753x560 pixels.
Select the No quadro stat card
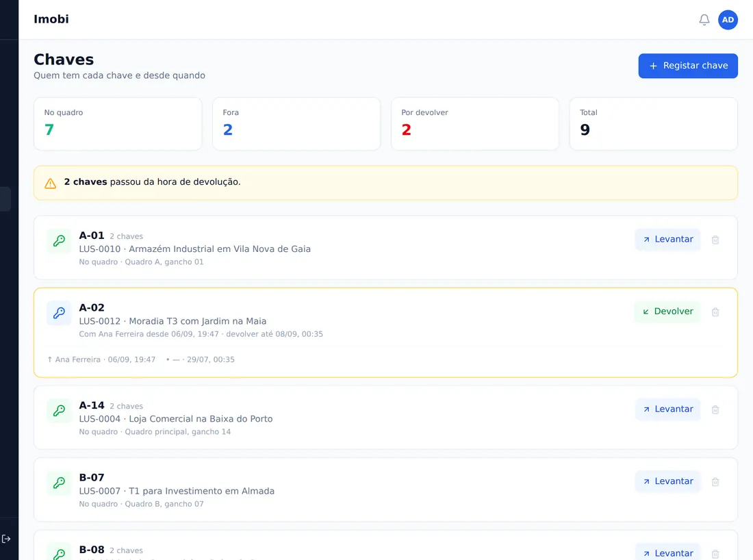(118, 124)
